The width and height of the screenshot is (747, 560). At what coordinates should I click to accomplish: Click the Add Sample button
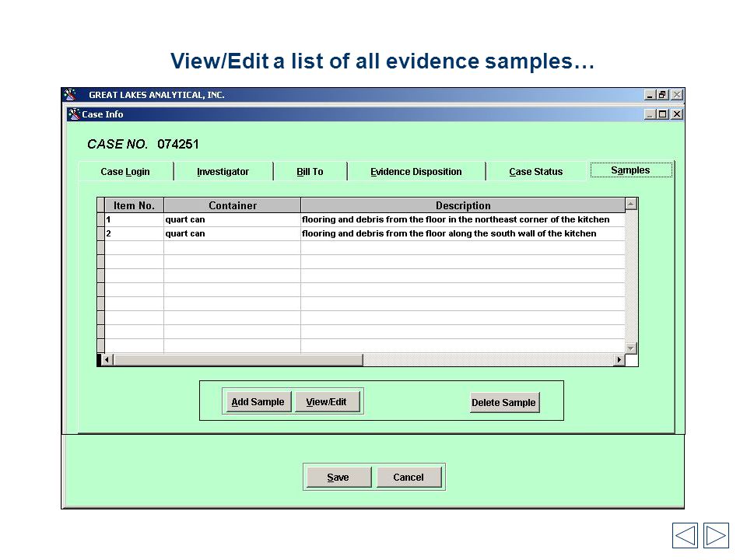click(x=258, y=402)
